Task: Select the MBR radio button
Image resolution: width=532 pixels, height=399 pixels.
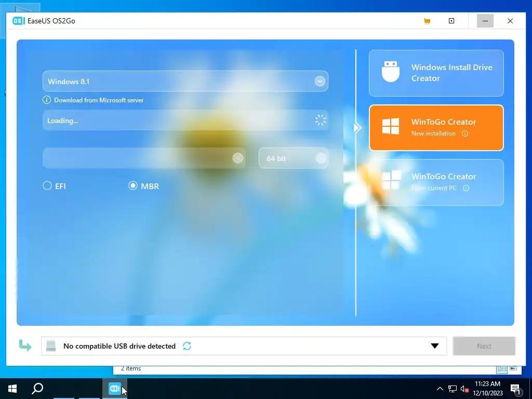Action: [132, 185]
